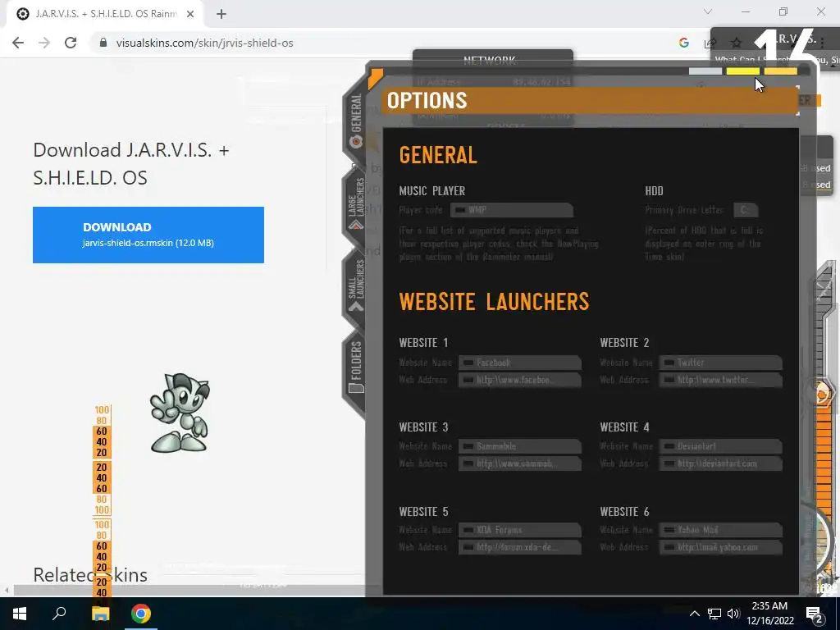Edit Website 6 web address field
Image resolution: width=840 pixels, height=630 pixels.
720,547
